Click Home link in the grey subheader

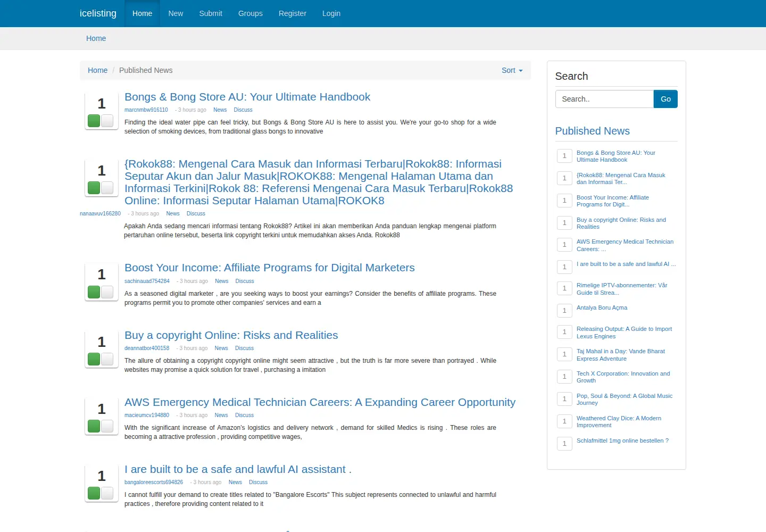[x=96, y=38]
